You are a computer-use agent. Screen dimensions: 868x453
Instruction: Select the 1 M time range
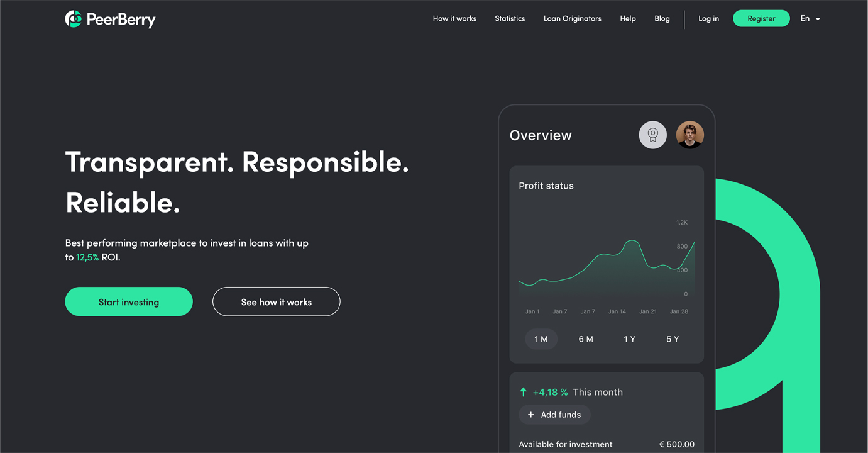[x=541, y=339]
